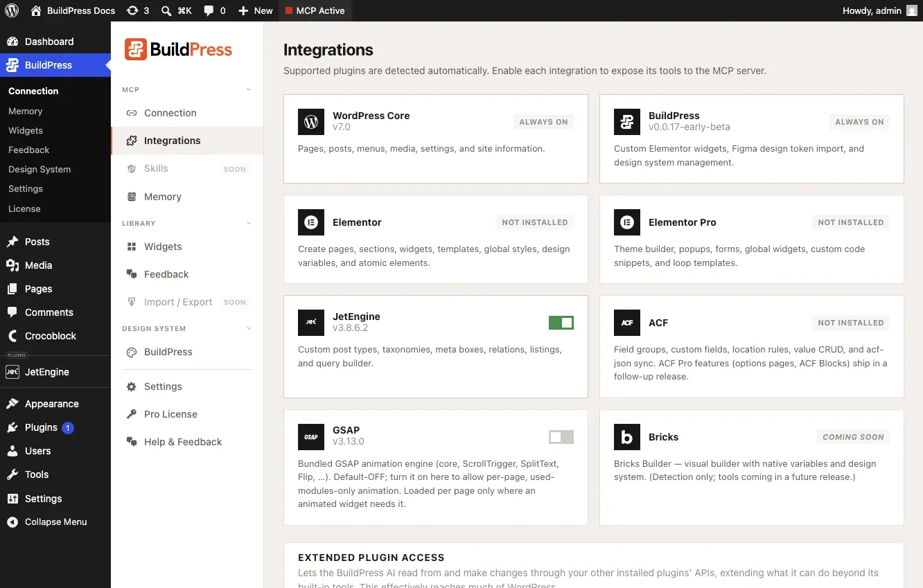Click the Not Installed badge on ACF
The image size is (923, 588).
[850, 323]
